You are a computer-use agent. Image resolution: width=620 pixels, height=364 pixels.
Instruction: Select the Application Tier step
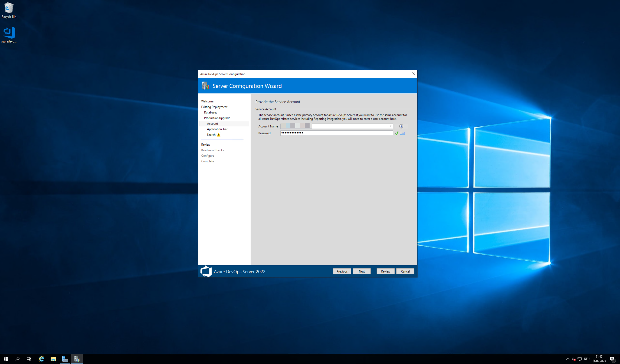coord(217,129)
